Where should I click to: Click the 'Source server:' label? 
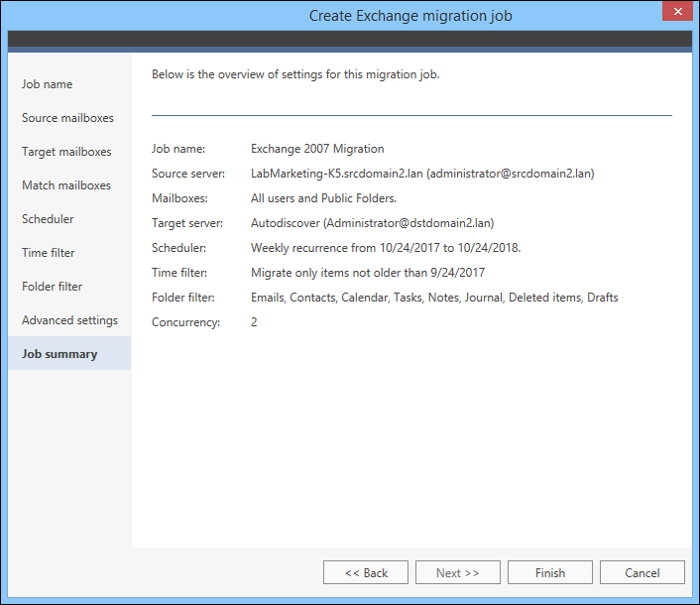(x=188, y=174)
